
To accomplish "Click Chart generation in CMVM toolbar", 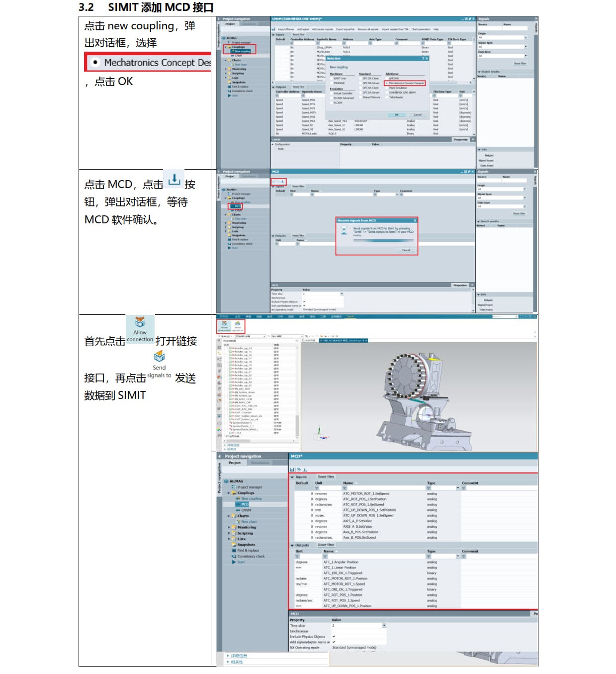I will tap(421, 29).
